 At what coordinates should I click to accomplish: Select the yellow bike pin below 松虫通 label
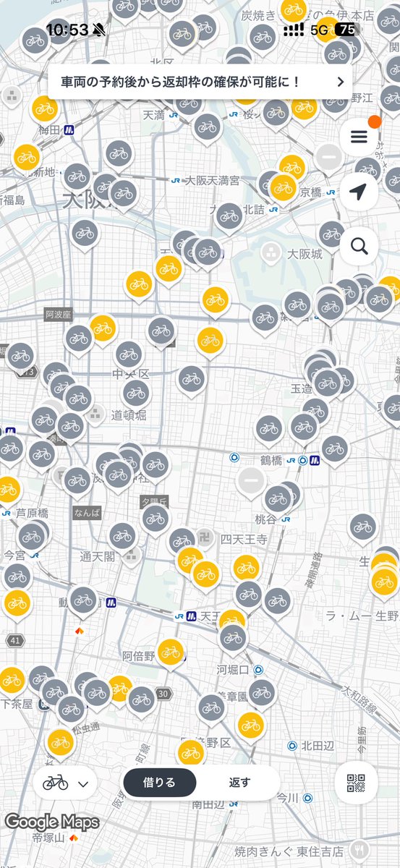(x=61, y=743)
